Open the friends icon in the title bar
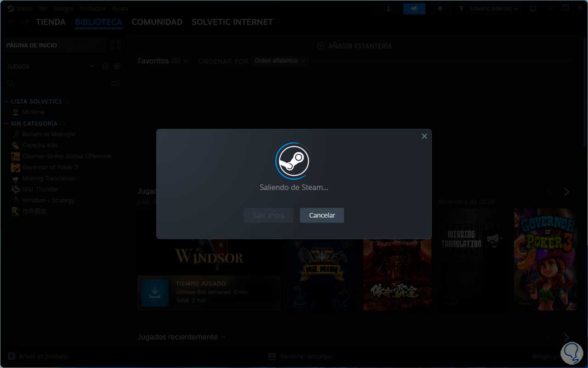This screenshot has height=368, width=588. point(389,9)
